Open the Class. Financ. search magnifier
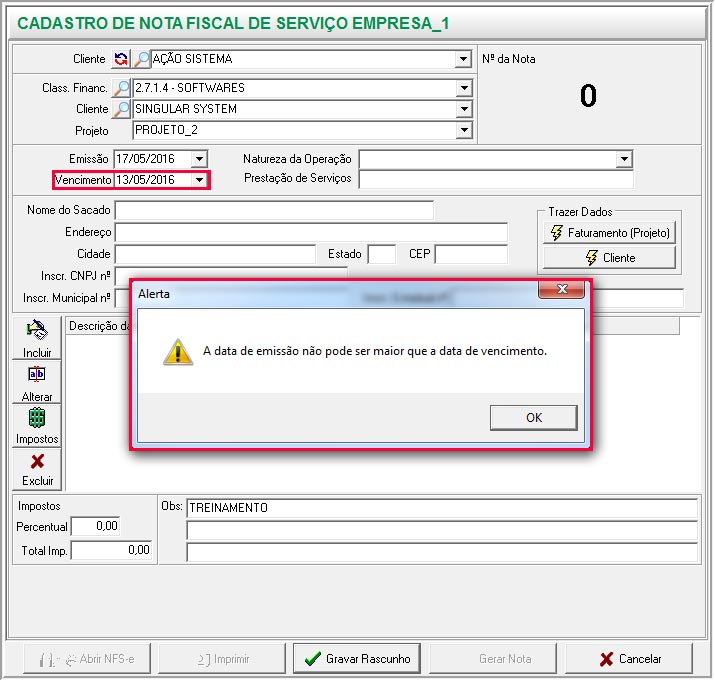Image resolution: width=715 pixels, height=681 pixels. [121, 88]
